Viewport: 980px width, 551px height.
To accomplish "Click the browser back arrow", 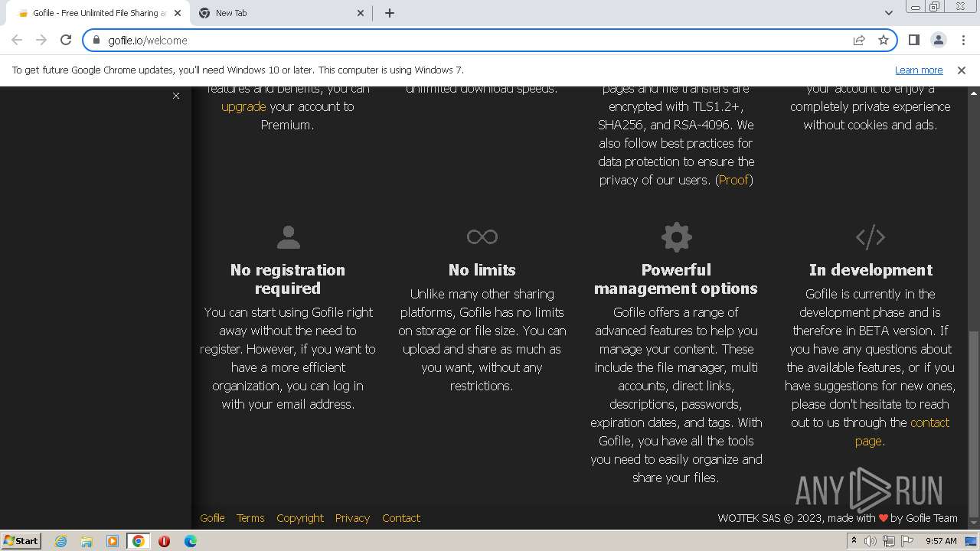I will point(17,41).
